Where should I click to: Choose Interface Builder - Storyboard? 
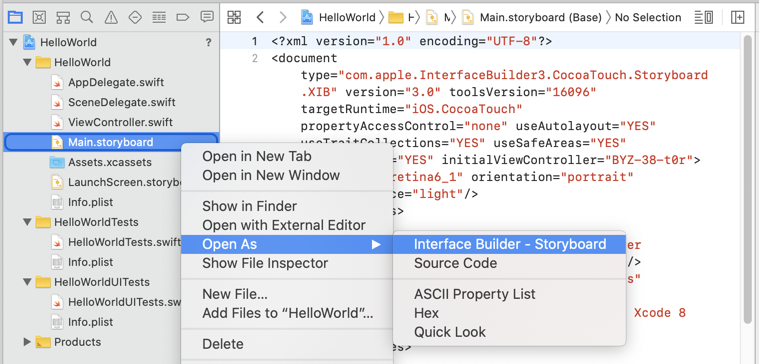click(509, 244)
